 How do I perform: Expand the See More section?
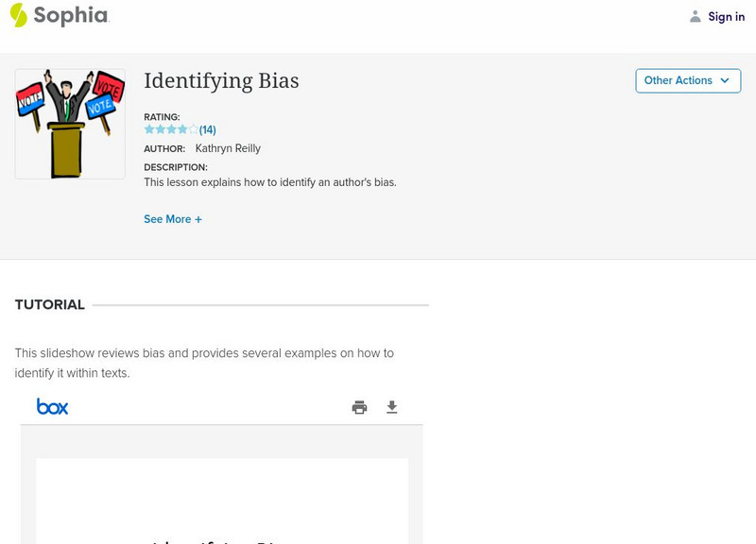click(173, 219)
